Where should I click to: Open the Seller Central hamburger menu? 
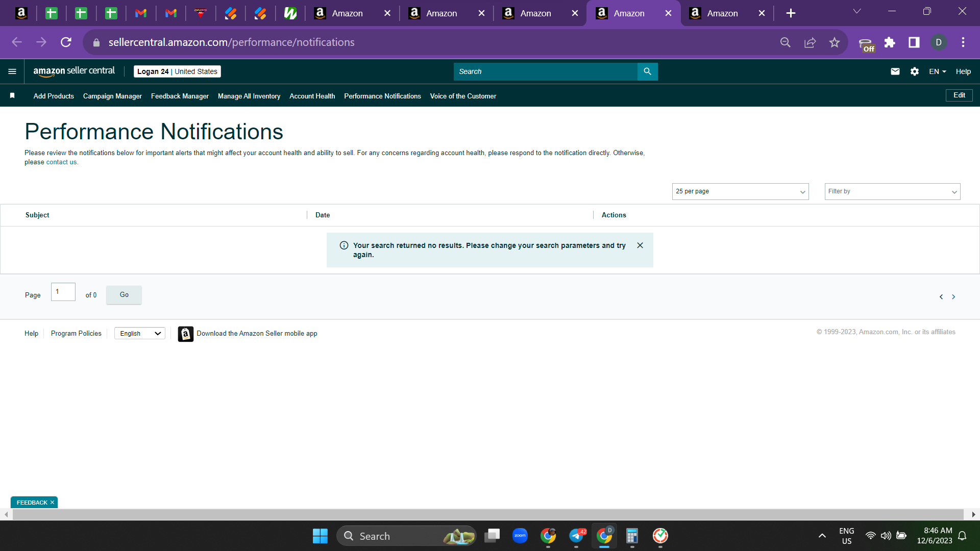click(x=12, y=71)
